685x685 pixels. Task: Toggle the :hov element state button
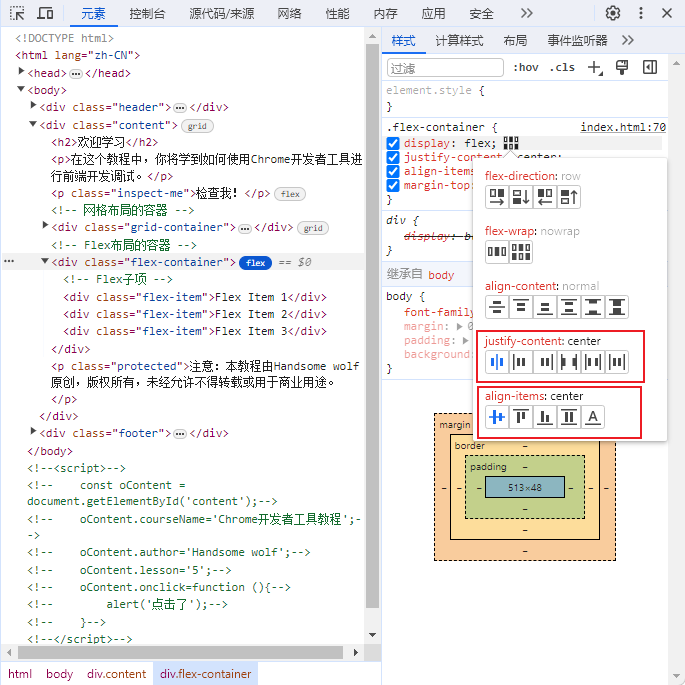tap(526, 67)
